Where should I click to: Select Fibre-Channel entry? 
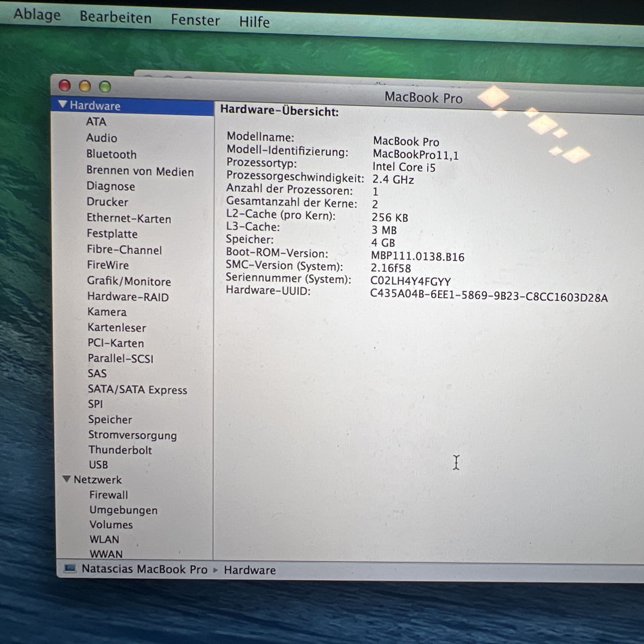(124, 249)
